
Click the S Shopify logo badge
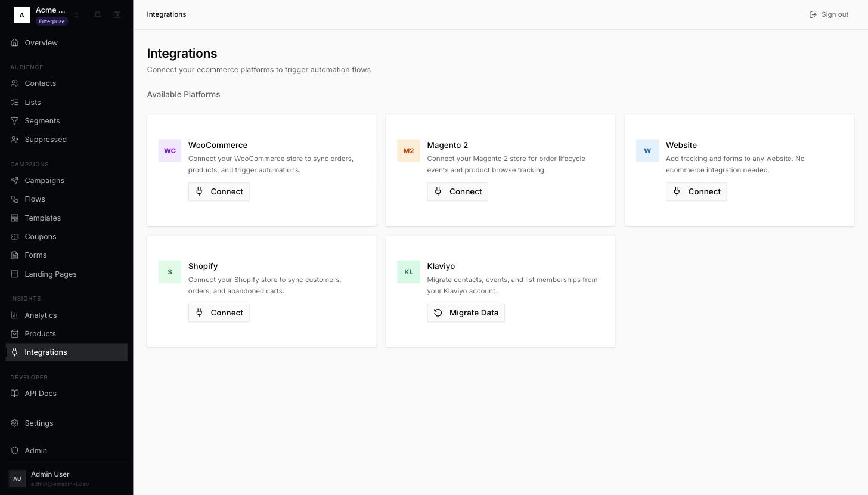pyautogui.click(x=170, y=272)
